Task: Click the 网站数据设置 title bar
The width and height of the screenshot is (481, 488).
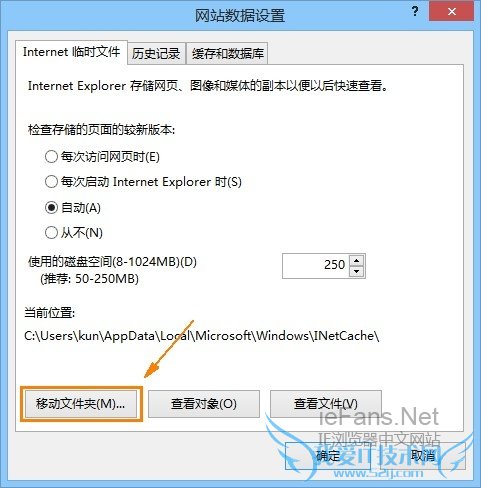Action: pos(239,15)
